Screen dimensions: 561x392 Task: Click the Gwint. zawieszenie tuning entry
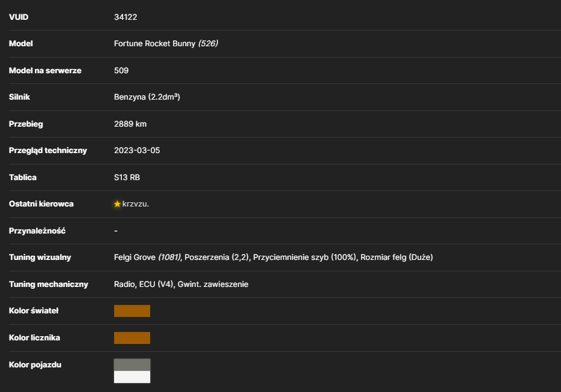213,285
